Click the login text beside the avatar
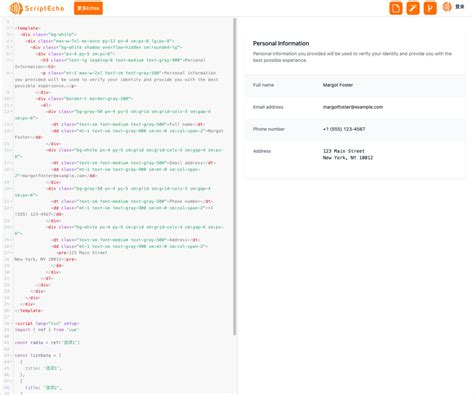The height and width of the screenshot is (395, 474). tap(460, 7)
